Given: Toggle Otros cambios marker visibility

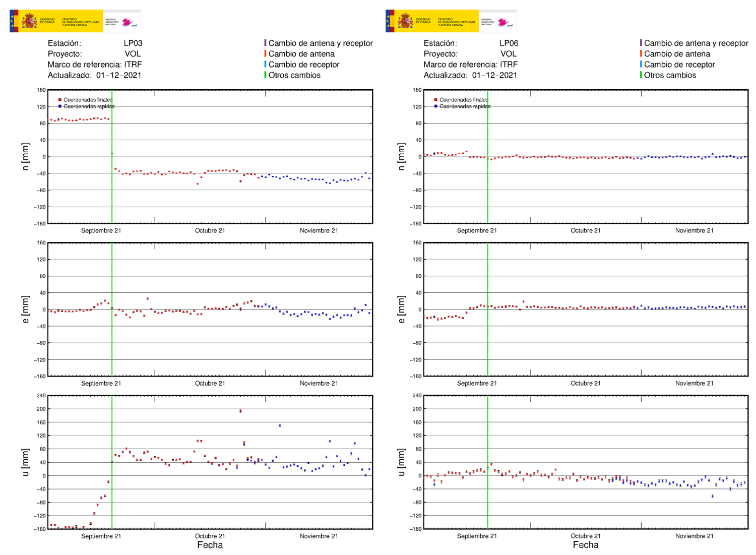Looking at the screenshot, I should coord(265,75).
